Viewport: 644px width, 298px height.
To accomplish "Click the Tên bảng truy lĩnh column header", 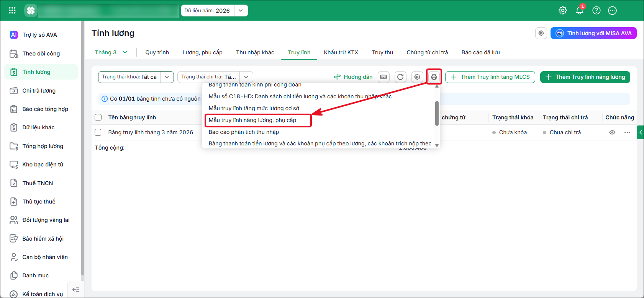I will click(132, 117).
